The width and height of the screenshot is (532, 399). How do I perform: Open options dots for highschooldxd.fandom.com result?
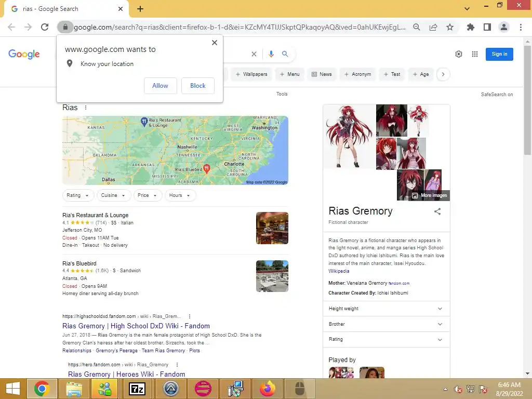pyautogui.click(x=189, y=316)
